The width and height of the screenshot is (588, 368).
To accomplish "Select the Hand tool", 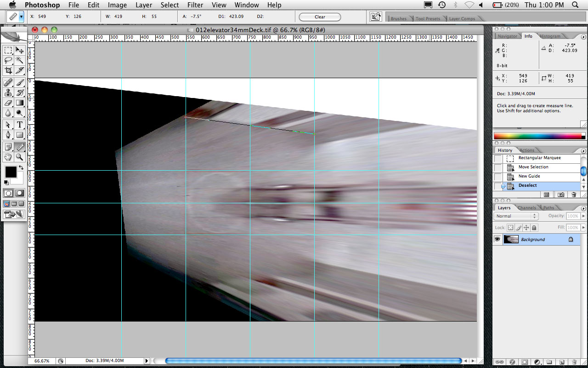I will [x=8, y=157].
